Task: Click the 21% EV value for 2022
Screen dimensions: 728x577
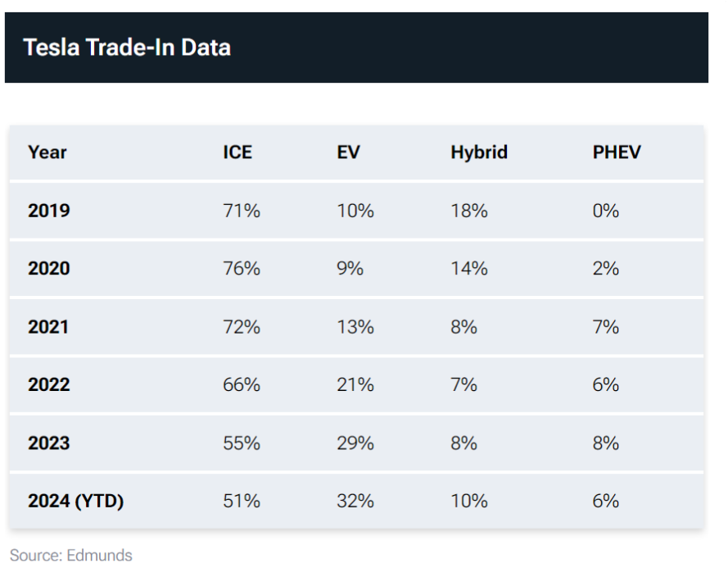Action: (x=355, y=384)
